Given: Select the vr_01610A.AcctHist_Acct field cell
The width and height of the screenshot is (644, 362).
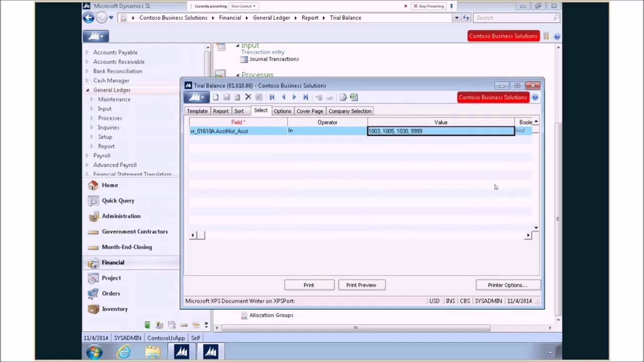Looking at the screenshot, I should [x=238, y=131].
